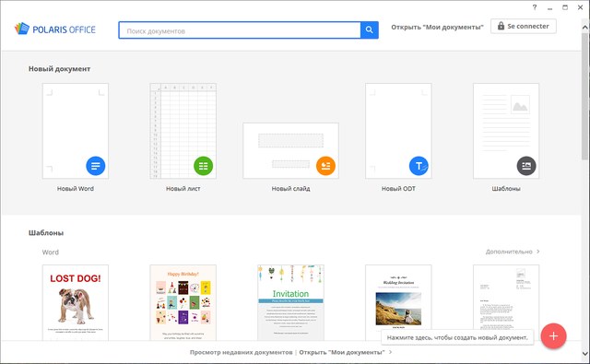Click the scrollbar up arrow
Screen dimensions: 590x364
coord(585,28)
